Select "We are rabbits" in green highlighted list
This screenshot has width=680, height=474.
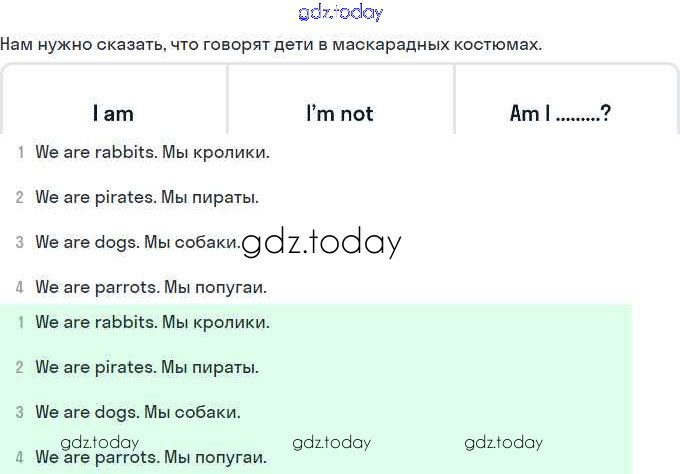tap(152, 322)
